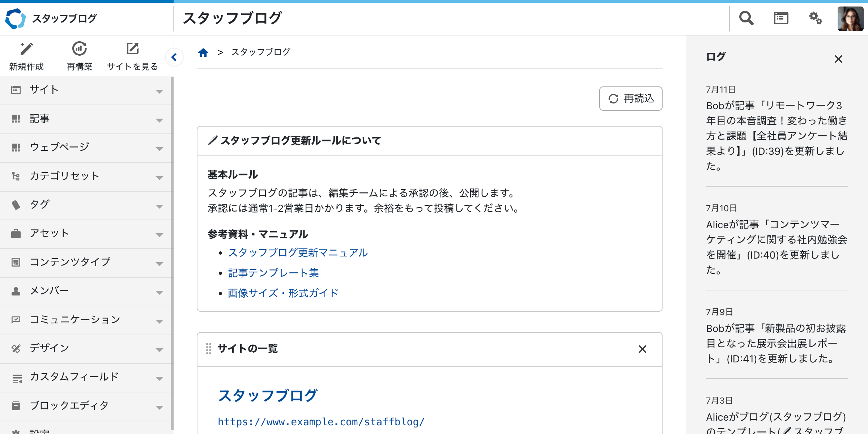Open the 画像サイズ・形式ガイド link
The height and width of the screenshot is (434, 868).
click(283, 293)
